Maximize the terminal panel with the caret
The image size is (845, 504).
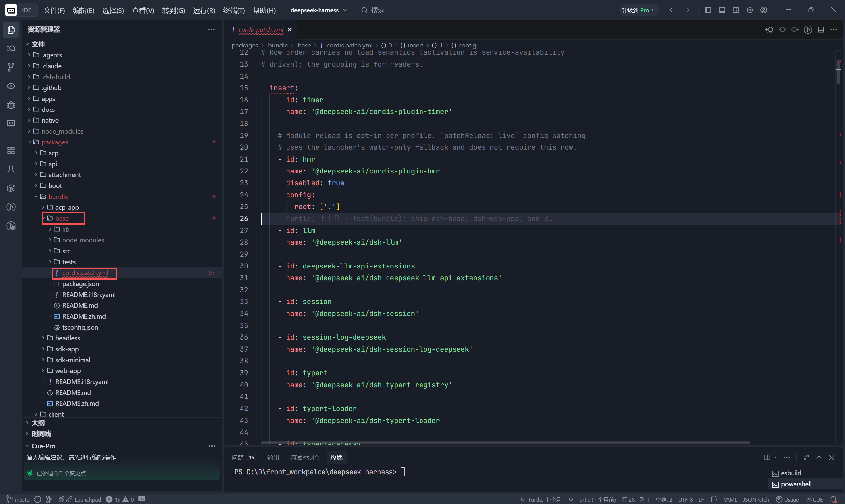819,457
